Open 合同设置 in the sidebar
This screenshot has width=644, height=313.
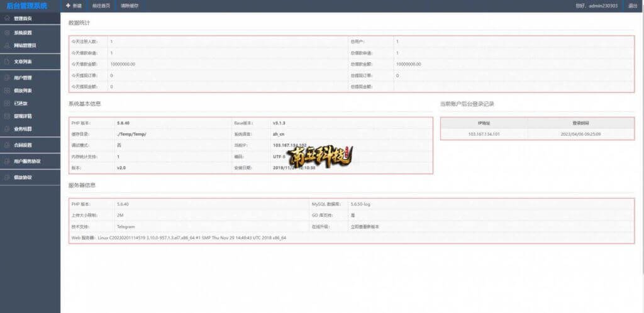click(x=23, y=145)
